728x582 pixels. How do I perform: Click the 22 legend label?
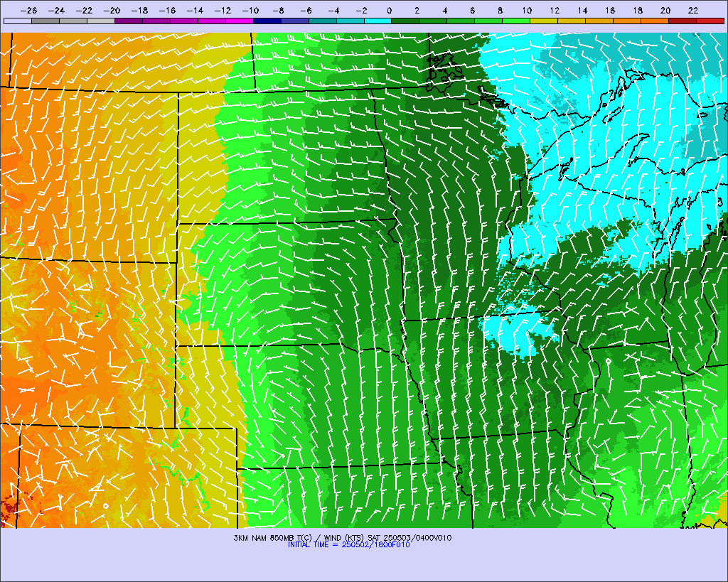click(x=693, y=10)
